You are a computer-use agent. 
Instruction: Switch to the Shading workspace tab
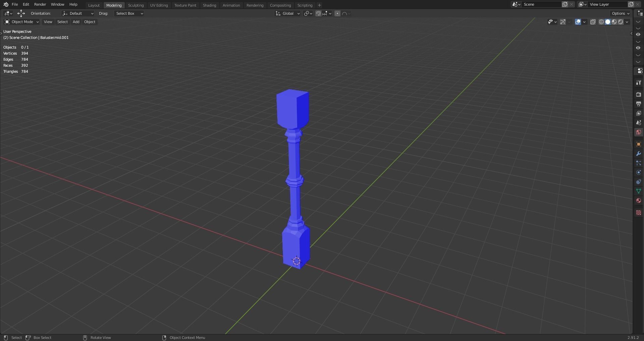pos(209,5)
